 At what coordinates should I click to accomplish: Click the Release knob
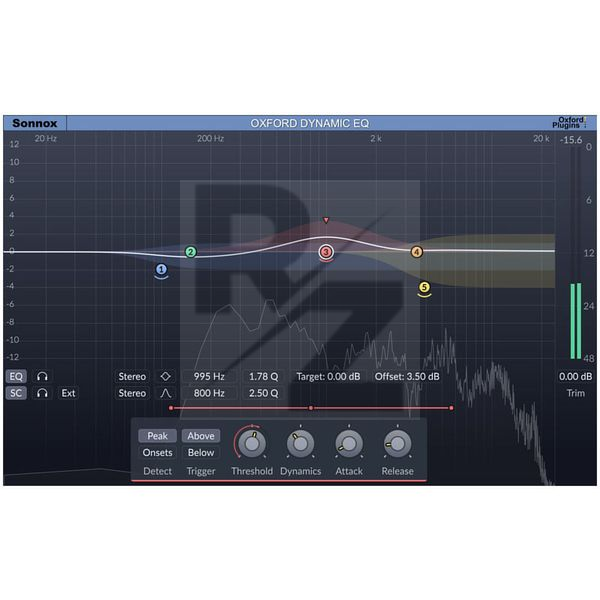point(398,443)
